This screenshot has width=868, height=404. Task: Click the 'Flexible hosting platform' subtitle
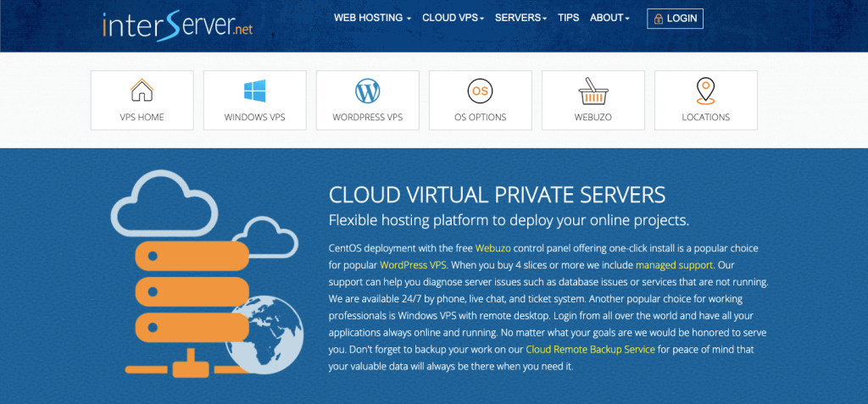pyautogui.click(x=509, y=220)
